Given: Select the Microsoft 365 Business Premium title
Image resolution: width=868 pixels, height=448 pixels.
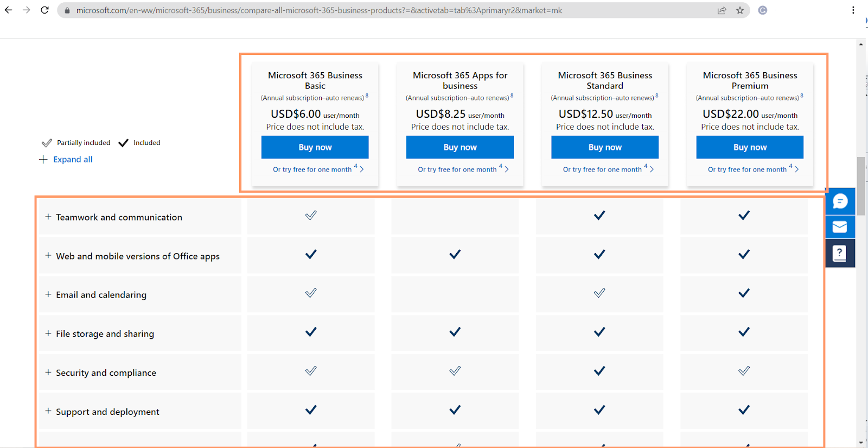Looking at the screenshot, I should pos(750,80).
